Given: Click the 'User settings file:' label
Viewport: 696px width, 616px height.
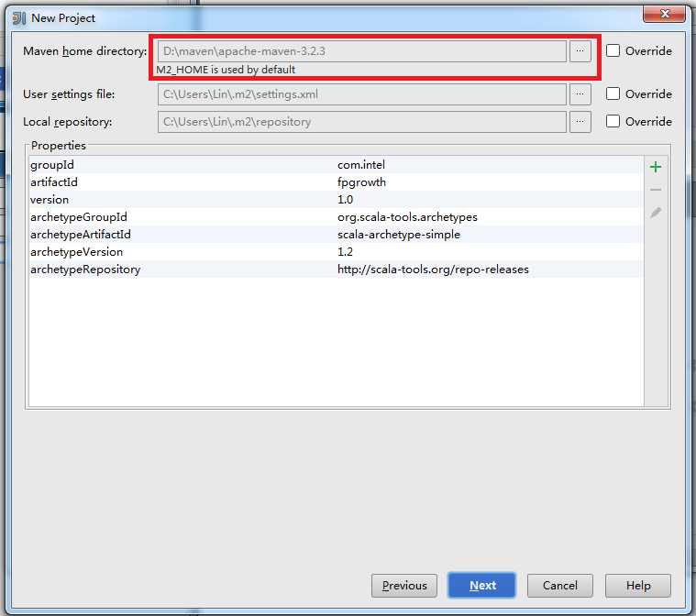Looking at the screenshot, I should [69, 94].
